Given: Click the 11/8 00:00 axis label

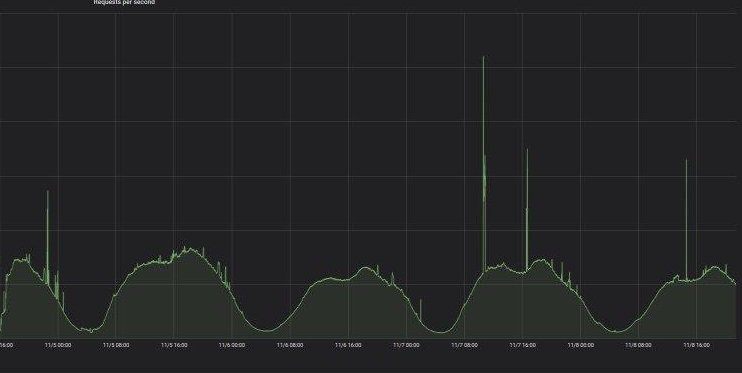Looking at the screenshot, I should [x=581, y=346].
